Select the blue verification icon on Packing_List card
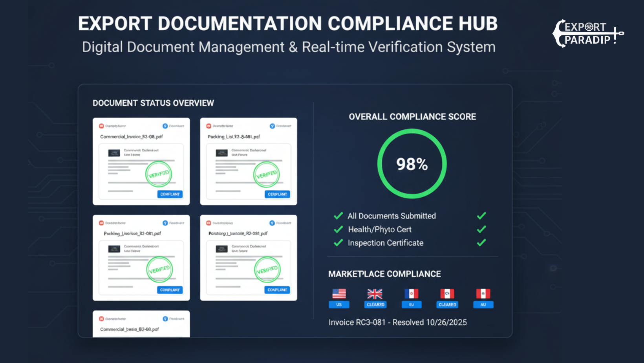 (273, 125)
